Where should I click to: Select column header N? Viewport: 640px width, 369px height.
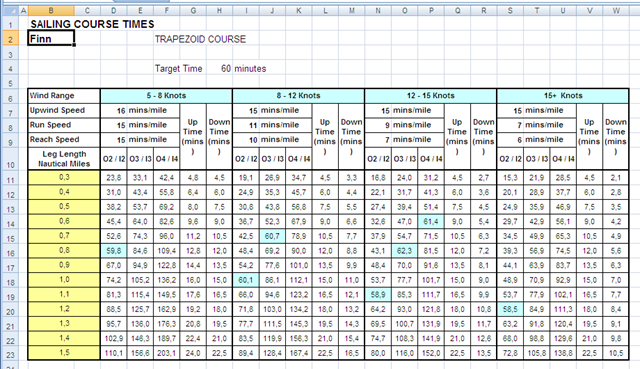click(x=378, y=11)
